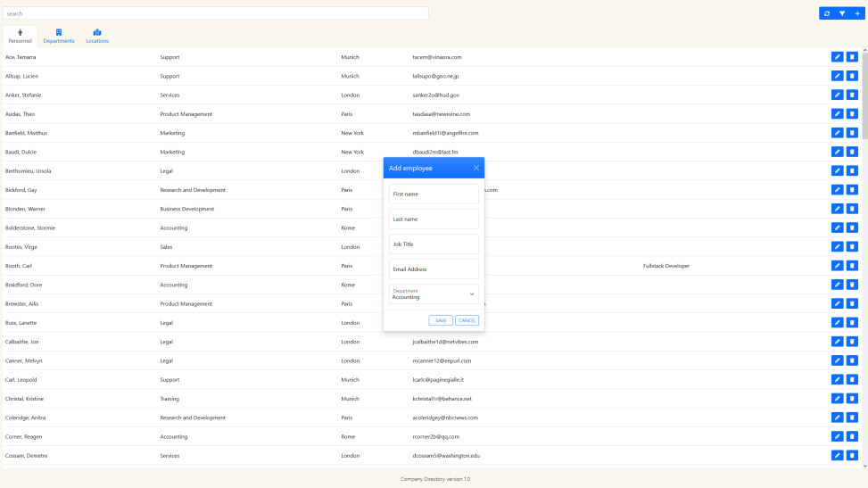Select the Personnel tab

pos(20,37)
